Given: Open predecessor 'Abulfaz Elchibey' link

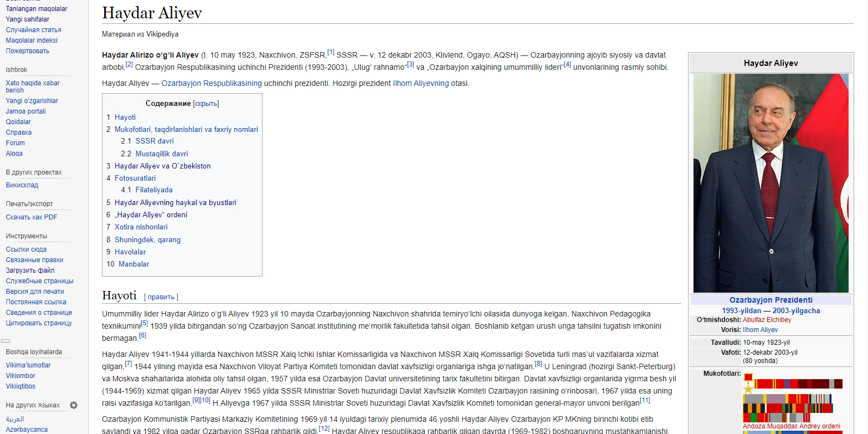Looking at the screenshot, I should click(x=767, y=320).
